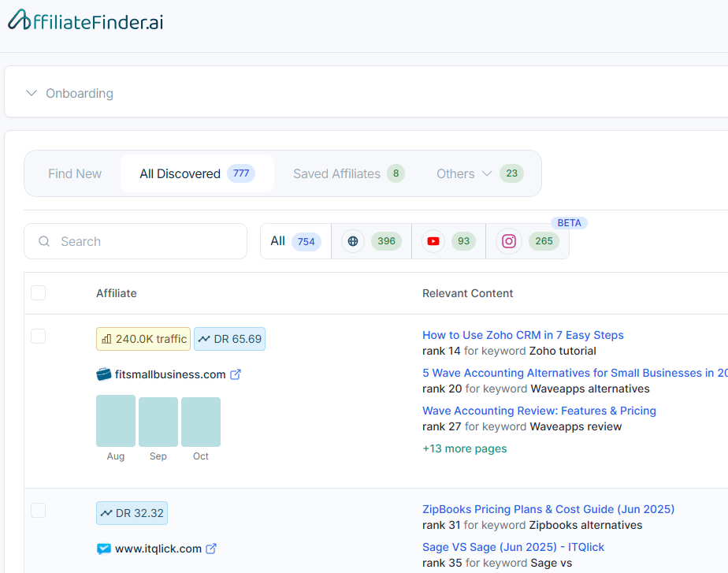Click the Search input field
The width and height of the screenshot is (728, 573).
click(136, 241)
